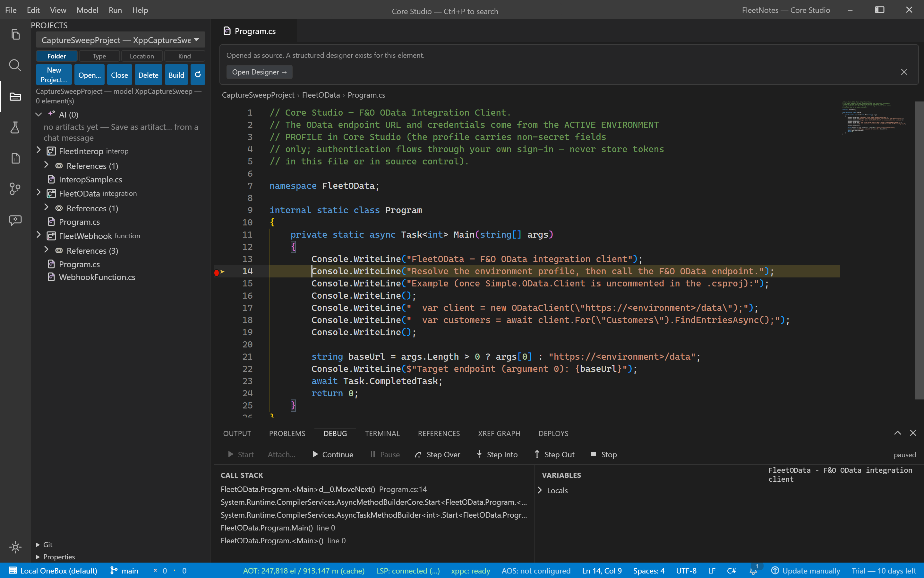The image size is (924, 578).
Task: Open the CaptureSweepProject project dropdown
Action: (121, 40)
